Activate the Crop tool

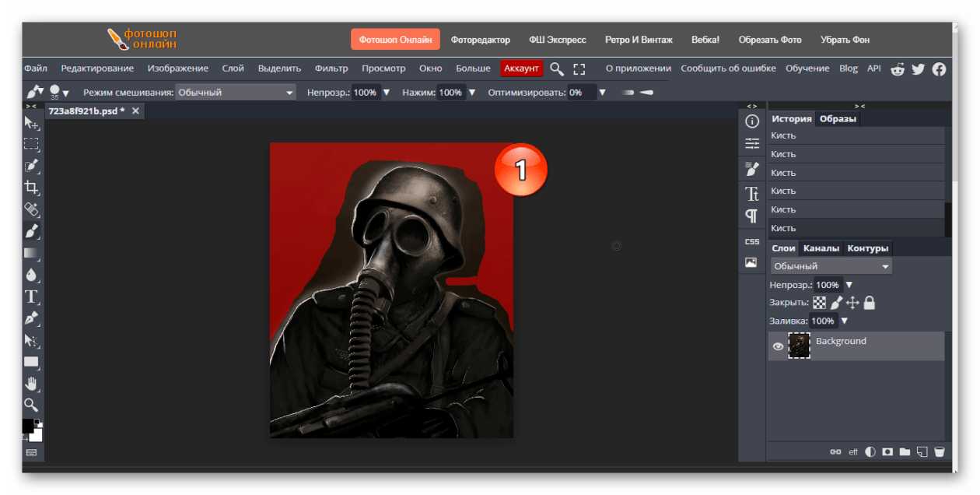[x=31, y=187]
